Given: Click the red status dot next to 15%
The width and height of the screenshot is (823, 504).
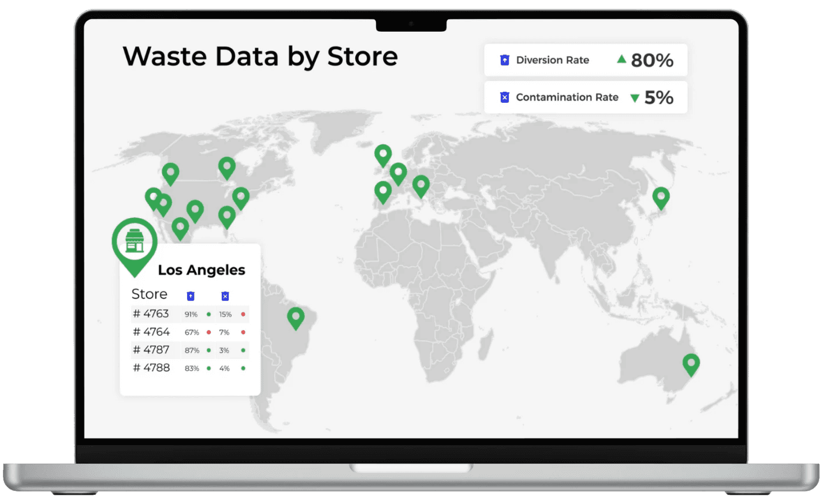Looking at the screenshot, I should pyautogui.click(x=243, y=315).
